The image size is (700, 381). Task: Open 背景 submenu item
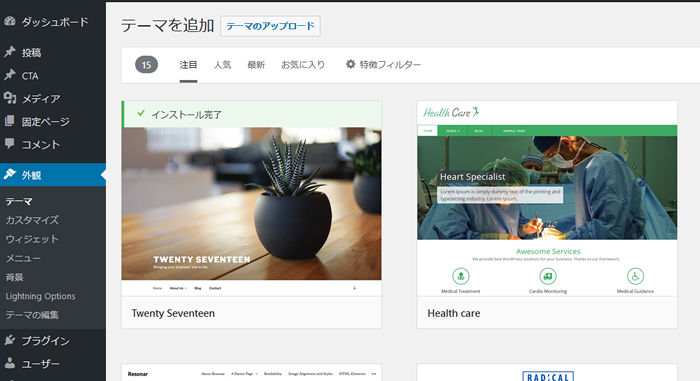(14, 277)
